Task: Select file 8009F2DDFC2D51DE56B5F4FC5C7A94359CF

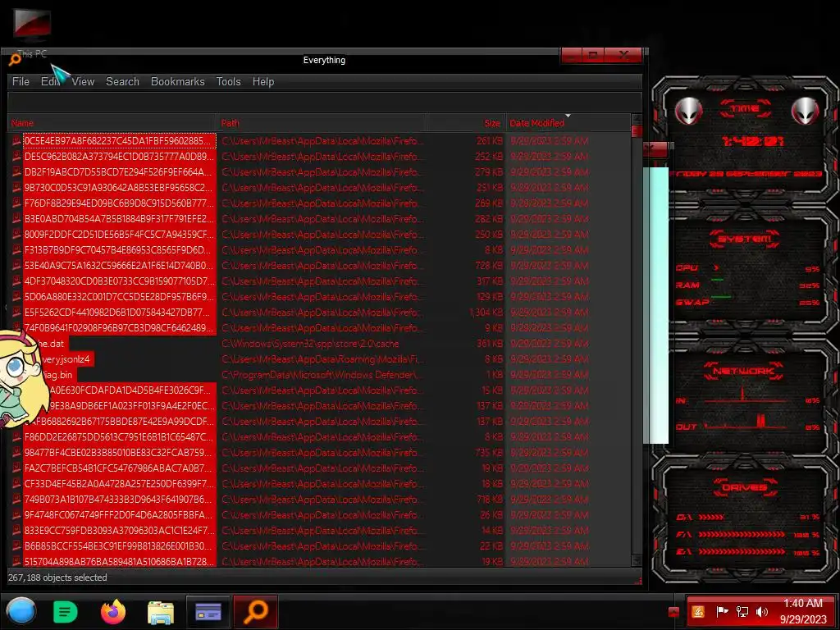Action: [120, 234]
